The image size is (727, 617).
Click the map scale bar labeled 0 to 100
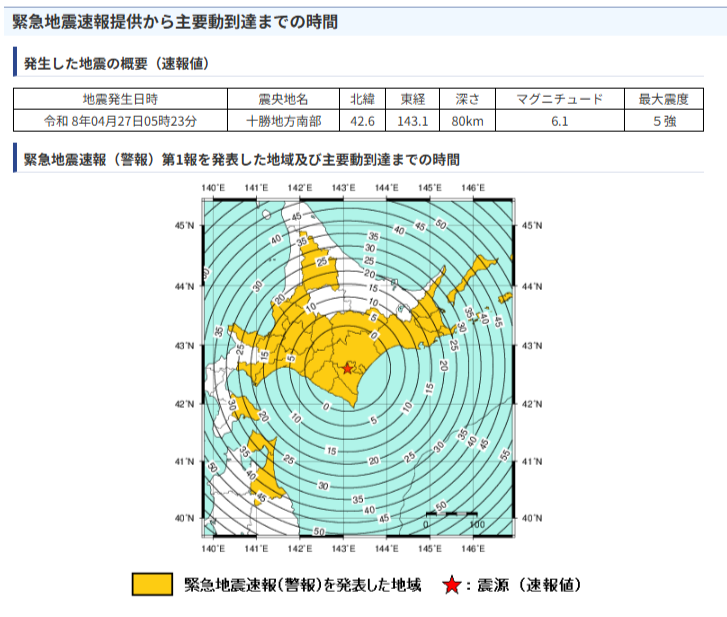pos(453,519)
